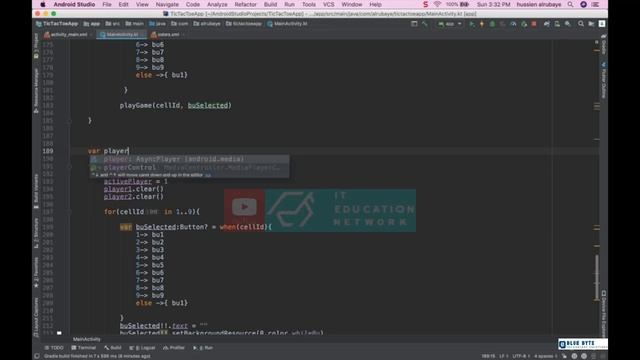Open Project Structure icon in toolbar
The height and width of the screenshot is (360, 640).
point(591,24)
